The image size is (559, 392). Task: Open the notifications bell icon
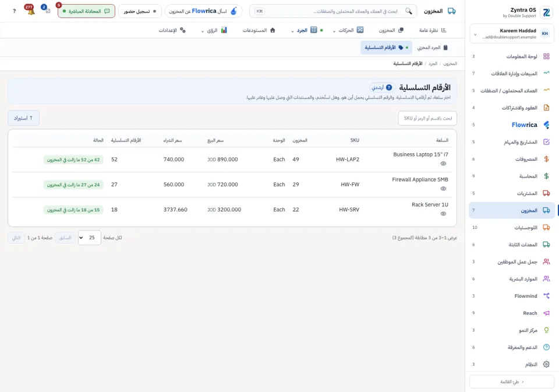31,10
